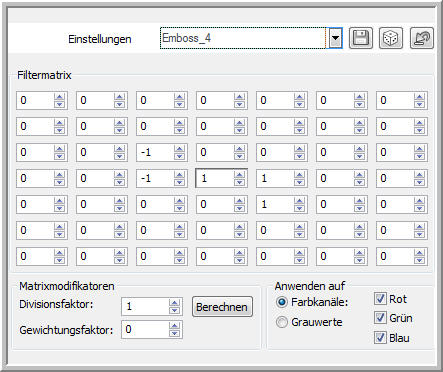Click the Anwenden auf group label
Viewport: 443px width, 372px height.
pyautogui.click(x=310, y=286)
